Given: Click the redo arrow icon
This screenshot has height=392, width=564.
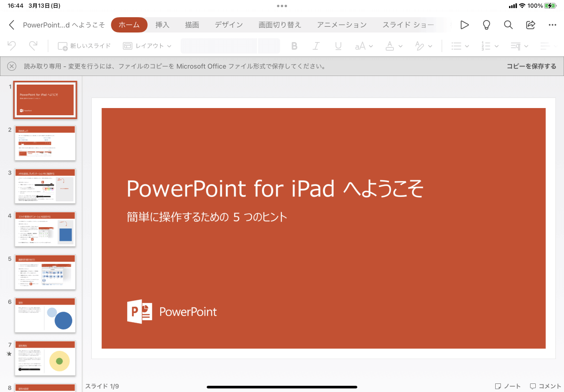Looking at the screenshot, I should pos(33,46).
